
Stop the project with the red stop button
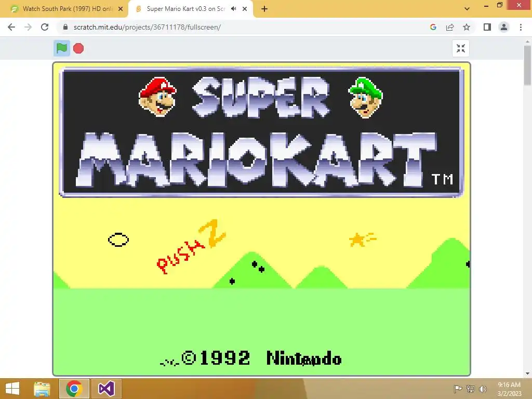tap(78, 48)
